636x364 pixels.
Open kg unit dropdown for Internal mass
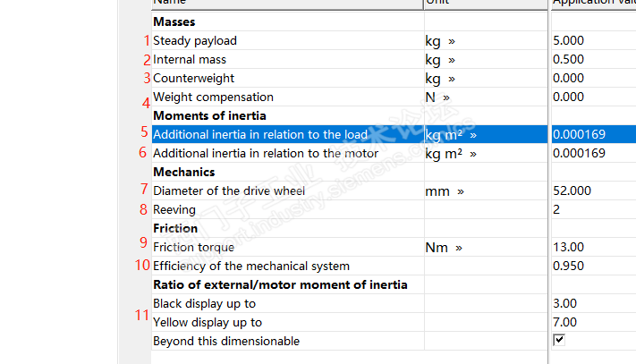[x=451, y=60]
